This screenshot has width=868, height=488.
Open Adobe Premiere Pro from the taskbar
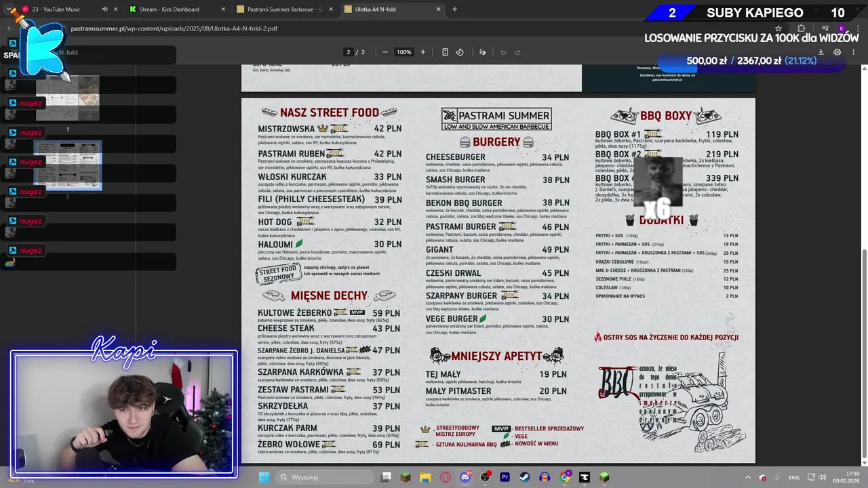point(505,477)
